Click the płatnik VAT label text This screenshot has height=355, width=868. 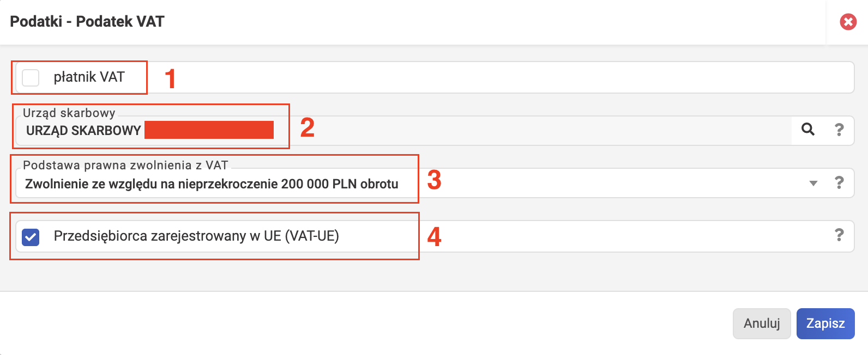[x=89, y=77]
